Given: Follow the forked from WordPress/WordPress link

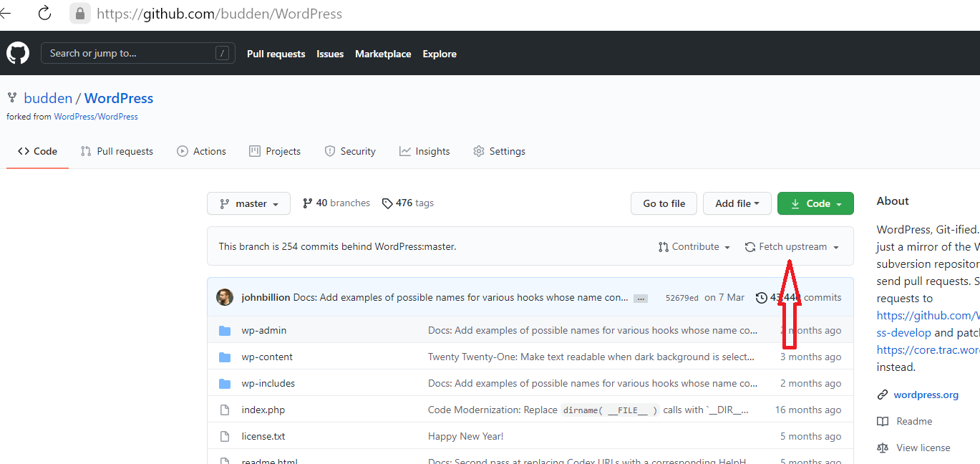Looking at the screenshot, I should coord(96,117).
